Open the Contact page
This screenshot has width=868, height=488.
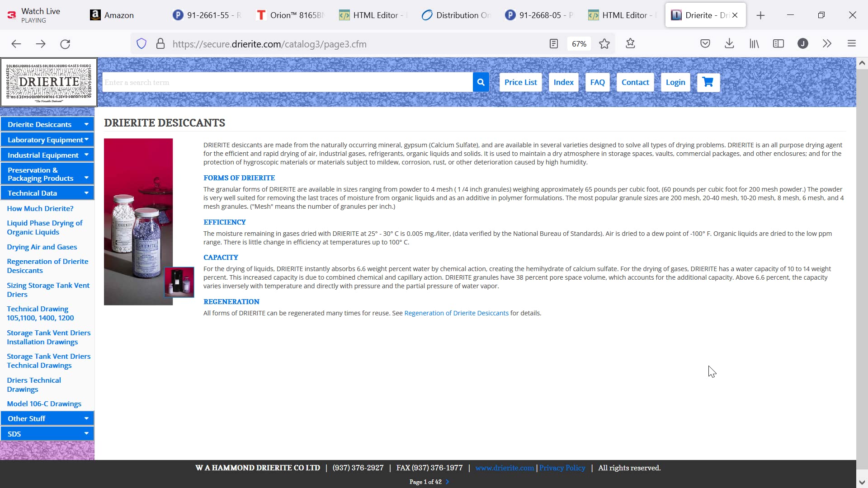[635, 82]
